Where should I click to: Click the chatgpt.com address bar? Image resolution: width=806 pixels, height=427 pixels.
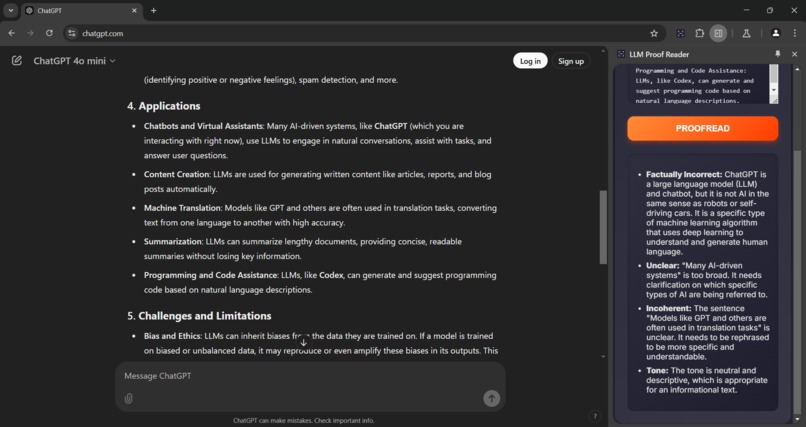point(360,33)
